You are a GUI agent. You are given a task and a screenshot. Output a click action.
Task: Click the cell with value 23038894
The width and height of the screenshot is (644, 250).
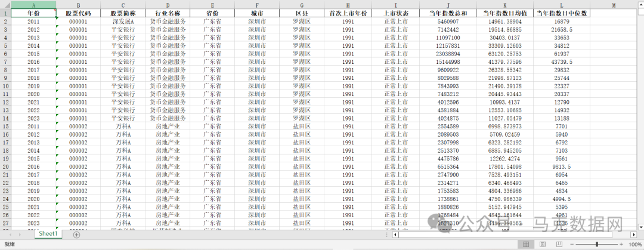448,54
